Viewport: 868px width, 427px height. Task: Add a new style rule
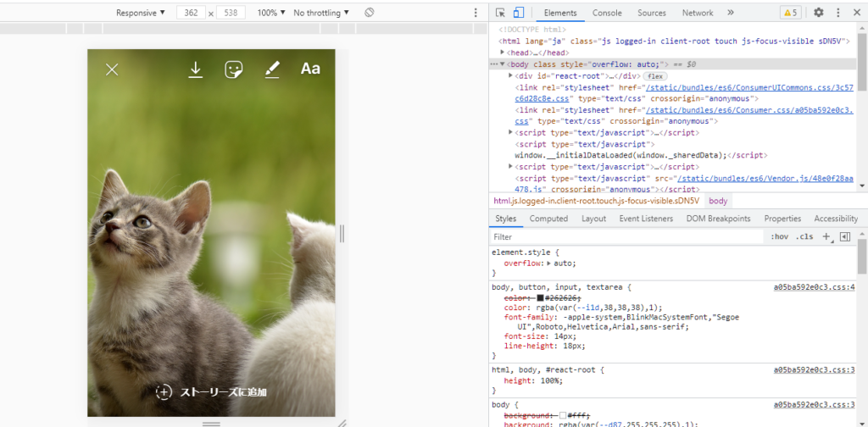(x=826, y=236)
